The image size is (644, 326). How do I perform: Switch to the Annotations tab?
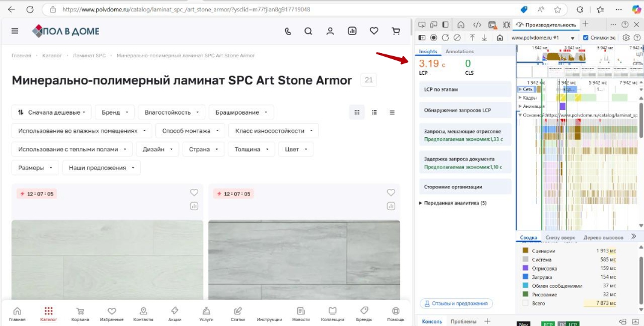point(460,51)
